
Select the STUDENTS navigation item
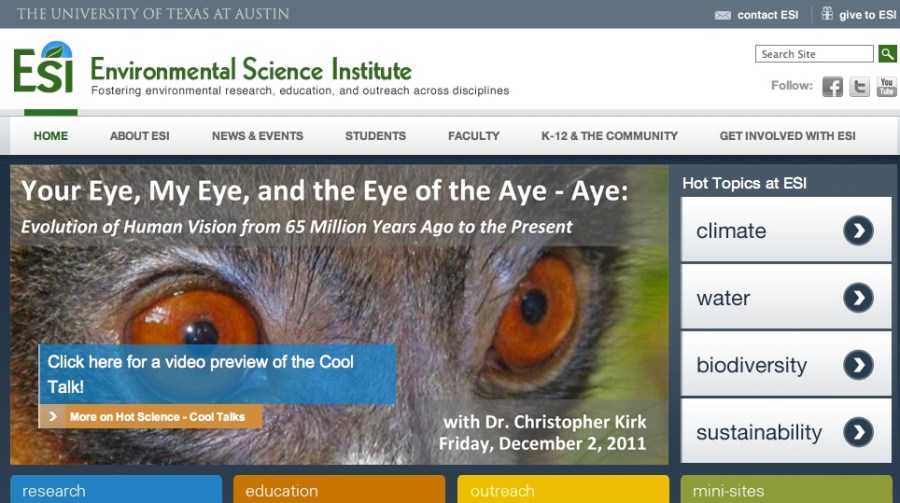click(375, 136)
